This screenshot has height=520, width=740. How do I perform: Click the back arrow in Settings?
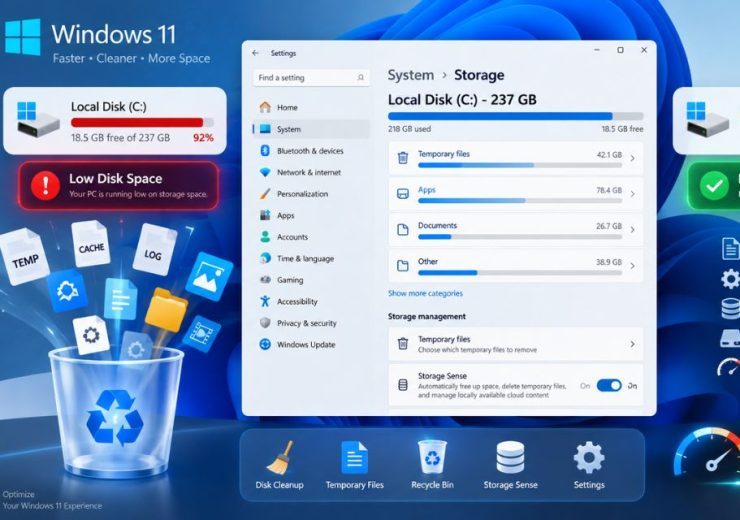(x=255, y=53)
